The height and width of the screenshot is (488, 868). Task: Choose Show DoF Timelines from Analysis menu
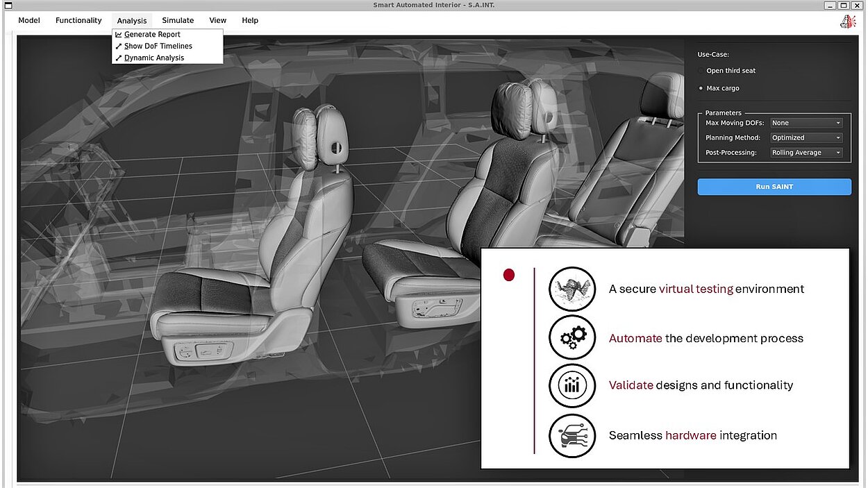pos(158,47)
